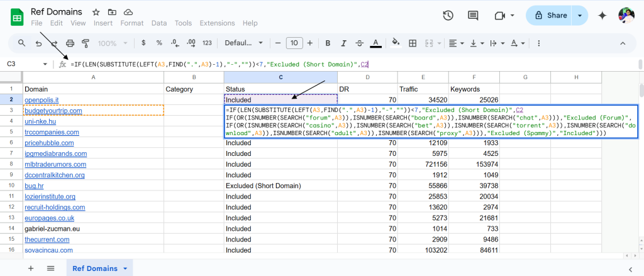The height and width of the screenshot is (276, 644).
Task: Expand the Name box cell dropdown
Action: (x=45, y=64)
